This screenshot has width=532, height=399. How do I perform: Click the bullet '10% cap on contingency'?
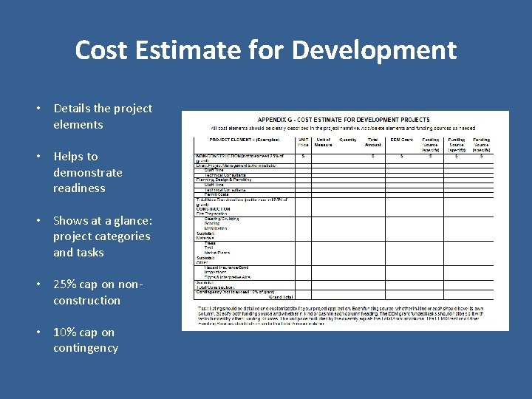[x=86, y=340]
